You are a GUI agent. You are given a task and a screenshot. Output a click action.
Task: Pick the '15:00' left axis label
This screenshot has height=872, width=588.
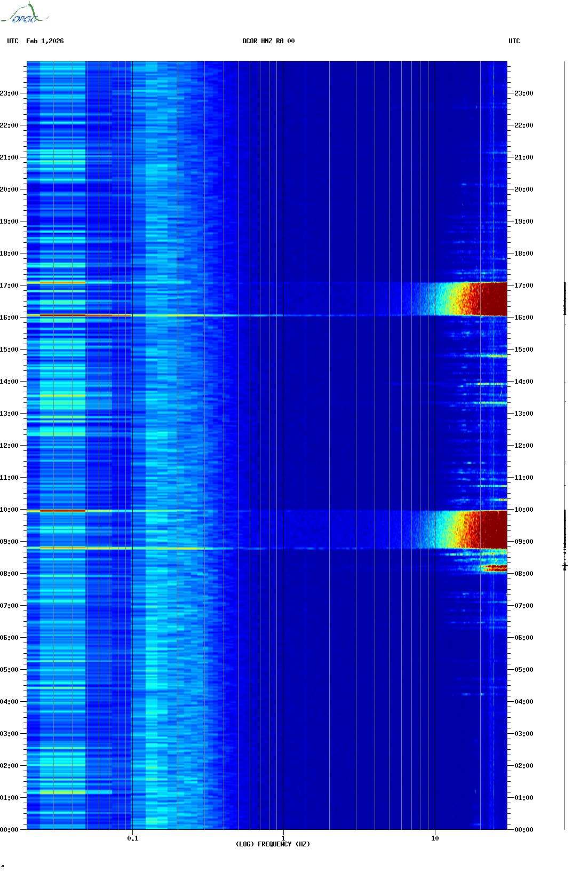click(x=9, y=350)
